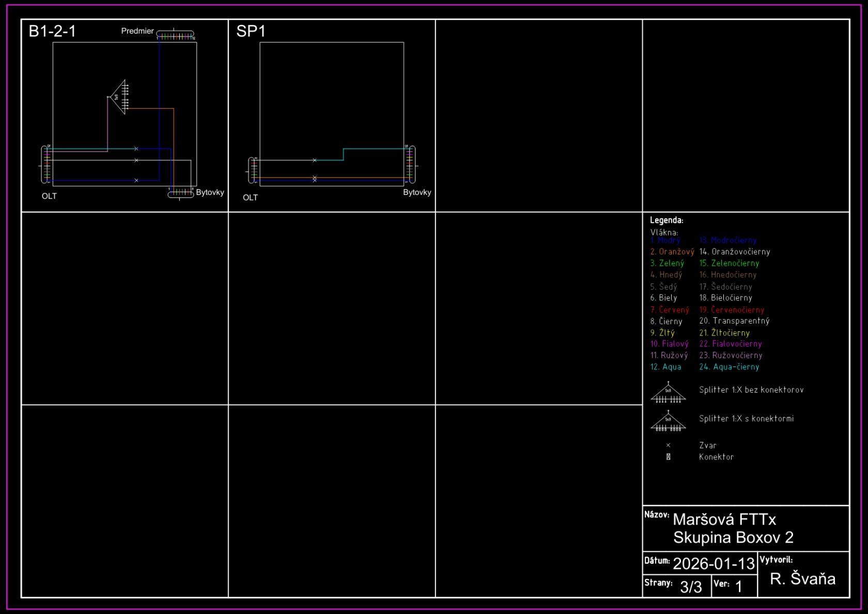Click the 1x8 splitter symbol in B1-2-1
This screenshot has width=868, height=614.
coord(119,97)
